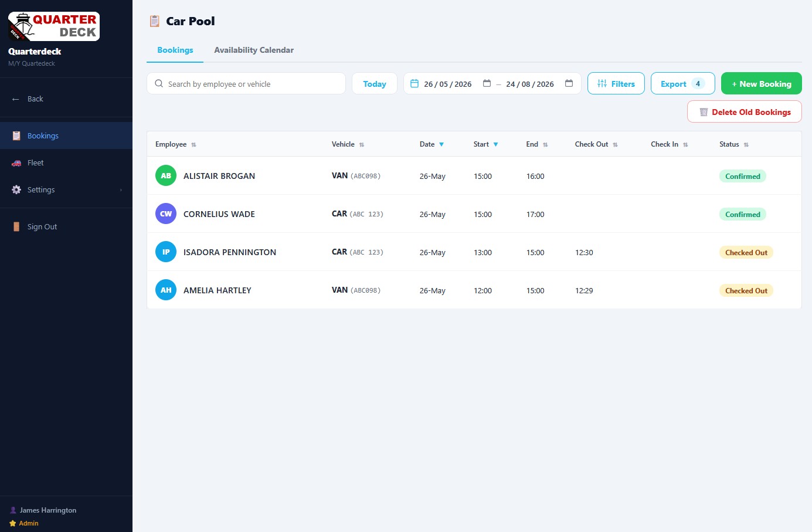Click the Sign Out door icon
The height and width of the screenshot is (532, 812).
(x=16, y=226)
